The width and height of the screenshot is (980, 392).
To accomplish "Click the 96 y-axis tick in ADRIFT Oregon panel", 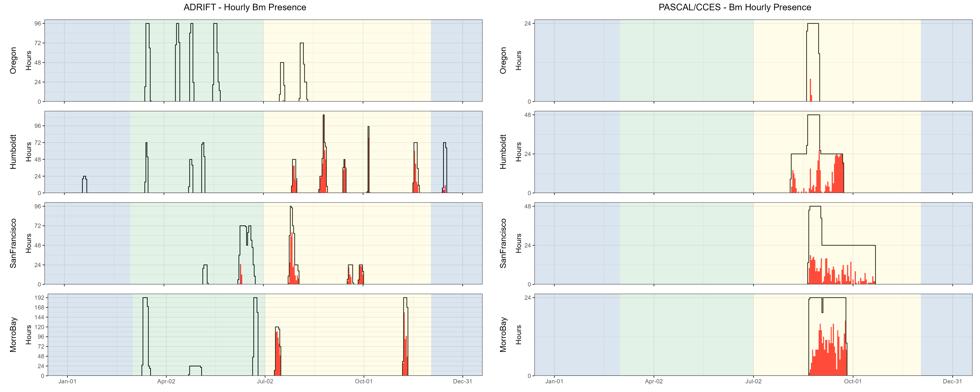I will pos(38,24).
